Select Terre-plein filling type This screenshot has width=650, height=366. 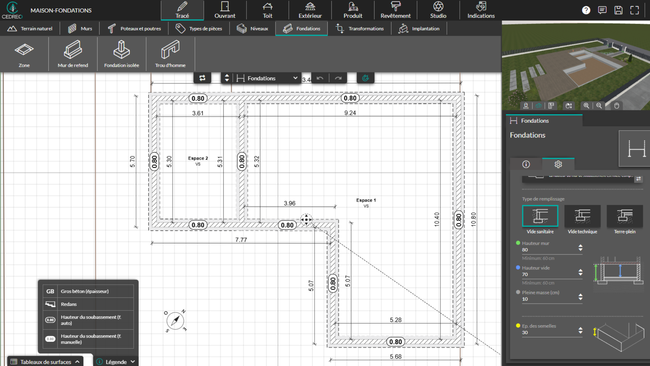625,220
